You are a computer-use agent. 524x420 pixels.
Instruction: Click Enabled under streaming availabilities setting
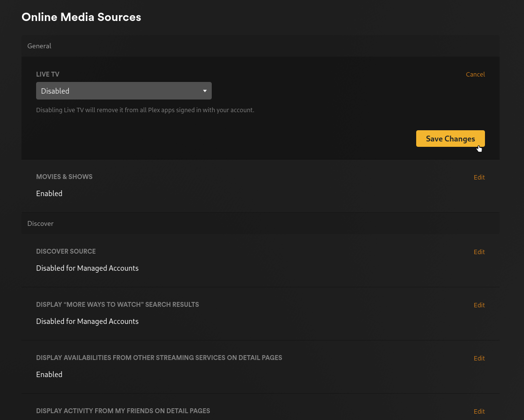pos(49,374)
